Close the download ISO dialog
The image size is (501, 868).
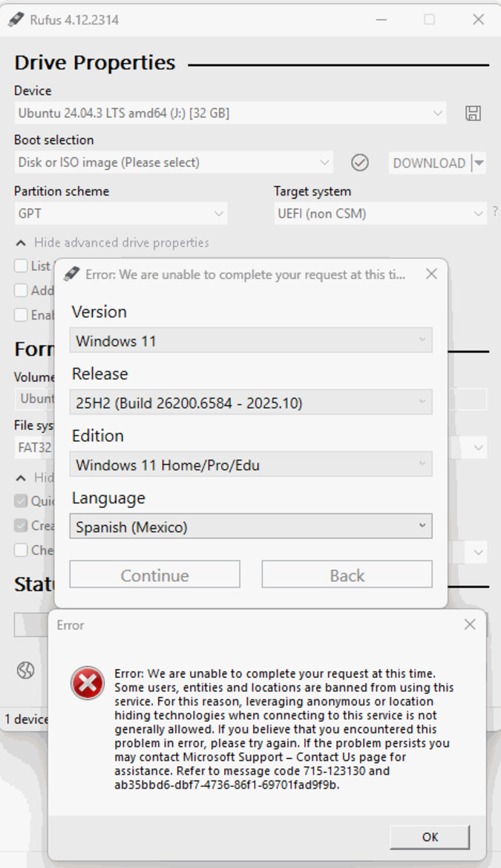coord(431,274)
